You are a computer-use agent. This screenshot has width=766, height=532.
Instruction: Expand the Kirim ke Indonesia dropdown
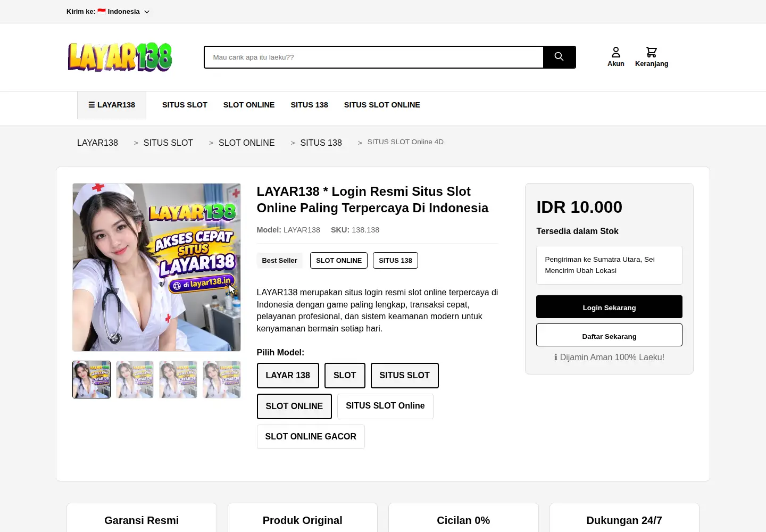(x=108, y=12)
